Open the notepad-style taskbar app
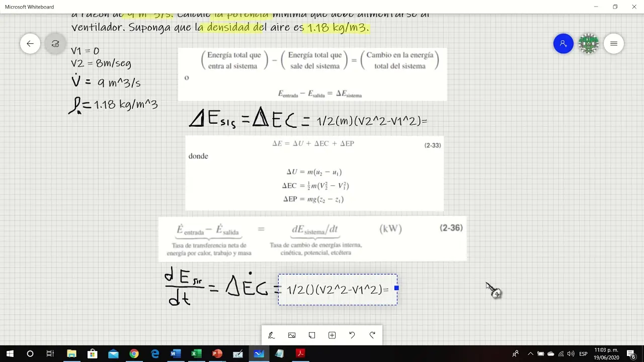This screenshot has width=644, height=362. [x=280, y=354]
